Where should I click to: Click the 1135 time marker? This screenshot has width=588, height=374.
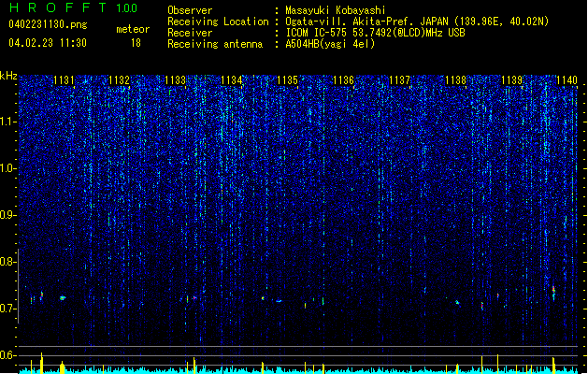point(287,80)
